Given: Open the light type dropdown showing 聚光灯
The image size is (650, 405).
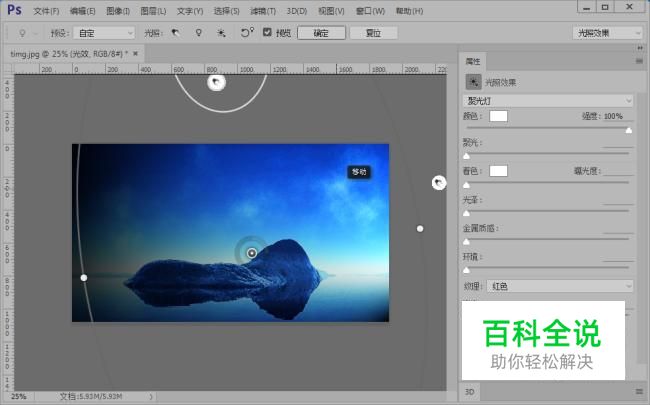Looking at the screenshot, I should (x=548, y=101).
